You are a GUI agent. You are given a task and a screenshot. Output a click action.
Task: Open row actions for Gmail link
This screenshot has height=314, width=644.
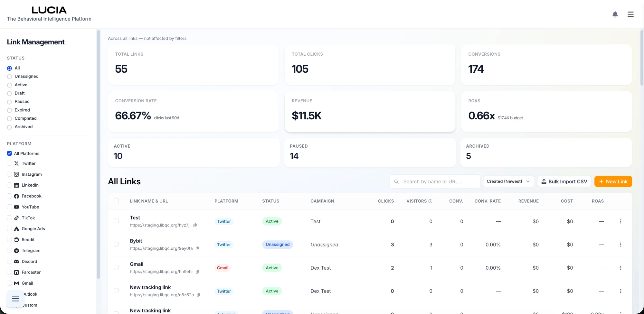pos(620,268)
